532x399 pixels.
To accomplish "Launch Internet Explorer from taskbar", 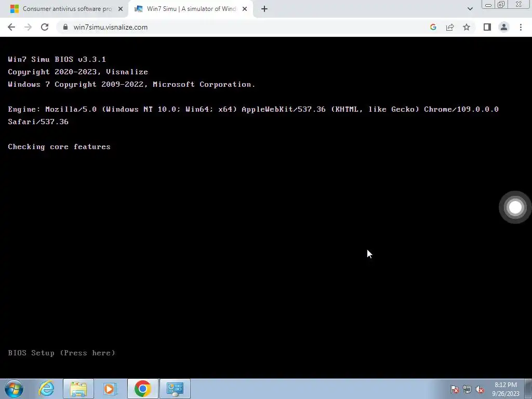I will tap(46, 389).
